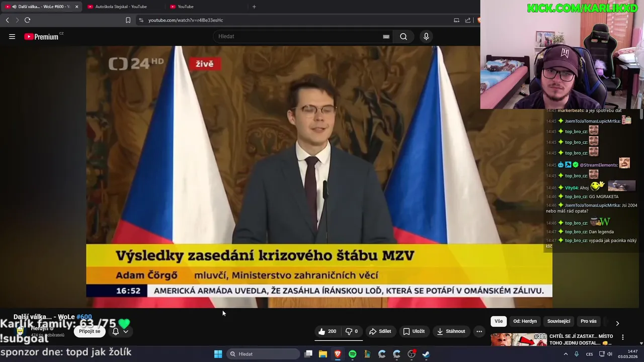Start voice search with the microphone icon
Image resolution: width=644 pixels, height=362 pixels.
pos(426,37)
